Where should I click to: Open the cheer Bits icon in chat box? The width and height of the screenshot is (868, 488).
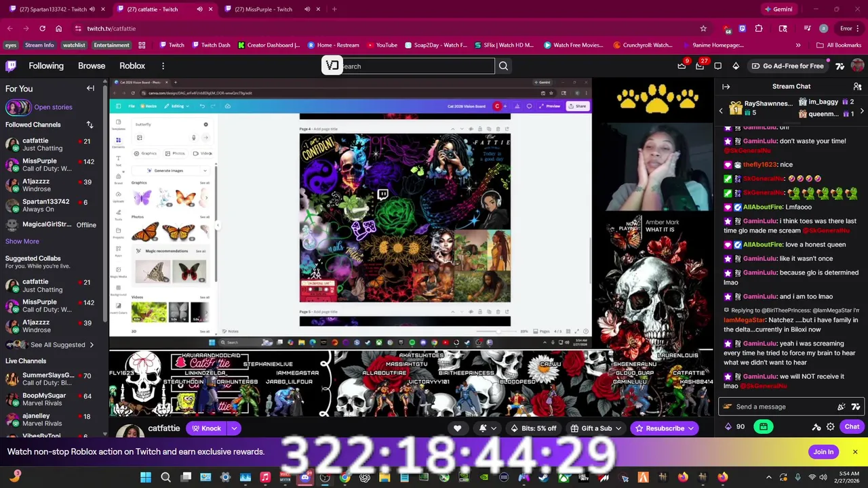842,407
